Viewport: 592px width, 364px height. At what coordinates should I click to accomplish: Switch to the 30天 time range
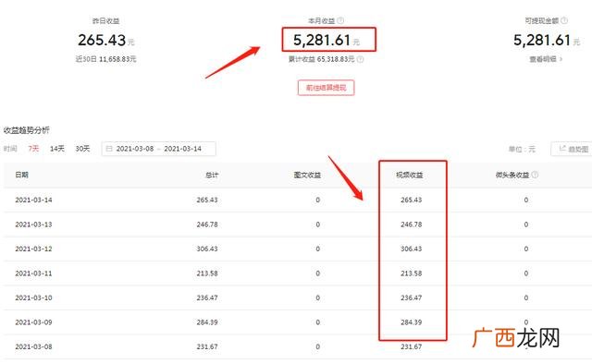coord(82,149)
